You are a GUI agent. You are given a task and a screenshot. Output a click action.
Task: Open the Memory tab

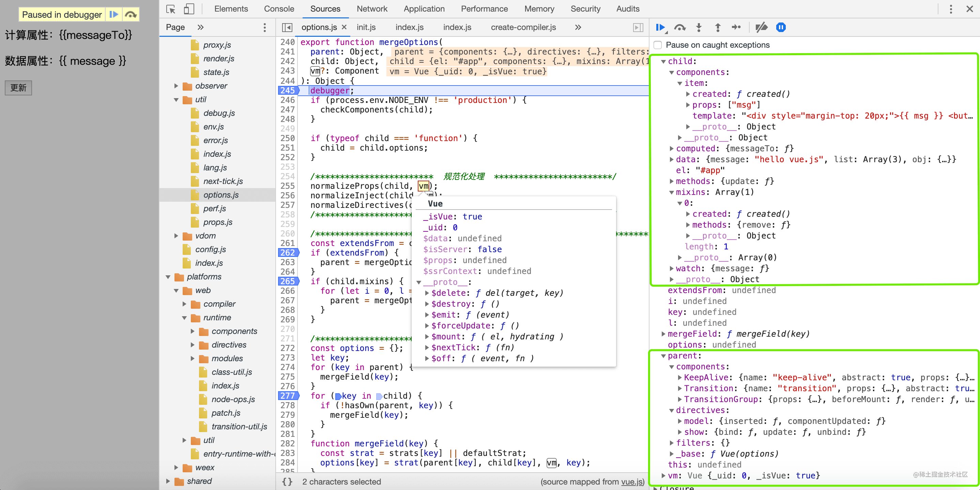pos(539,9)
